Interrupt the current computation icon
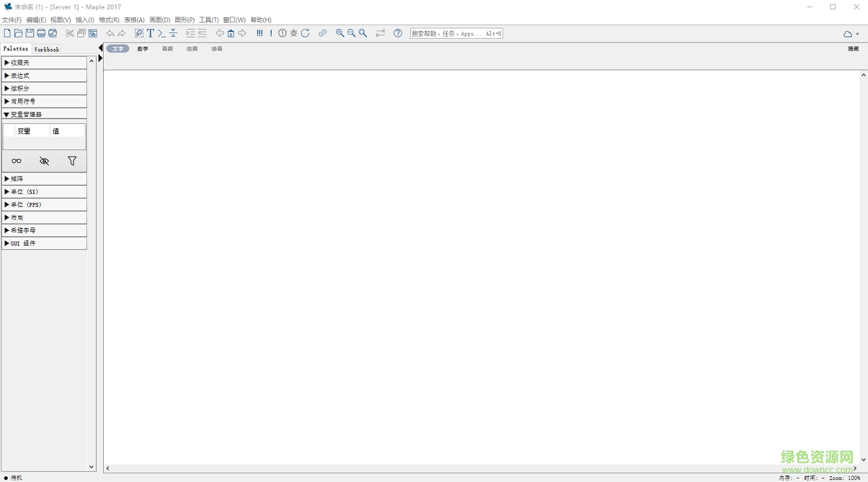 [x=282, y=34]
